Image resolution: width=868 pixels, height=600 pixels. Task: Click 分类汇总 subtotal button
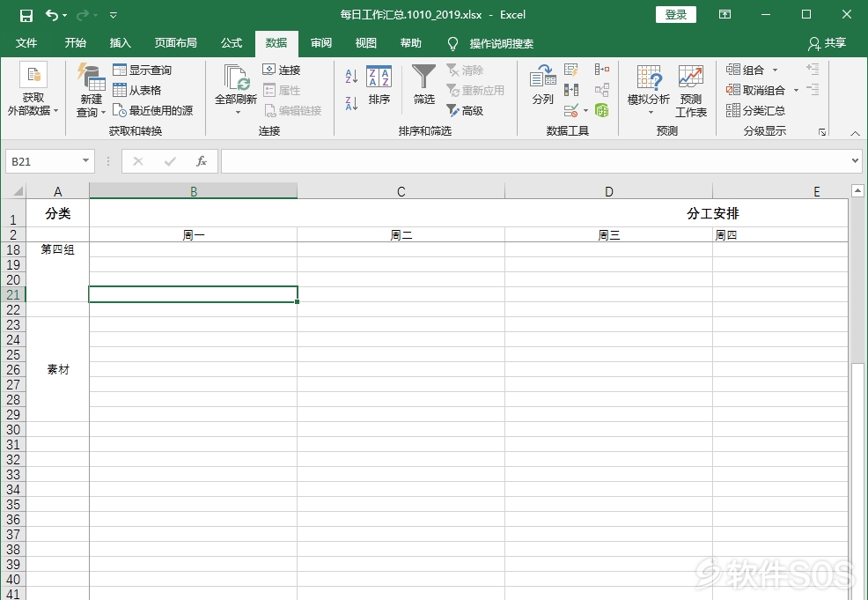pyautogui.click(x=756, y=111)
